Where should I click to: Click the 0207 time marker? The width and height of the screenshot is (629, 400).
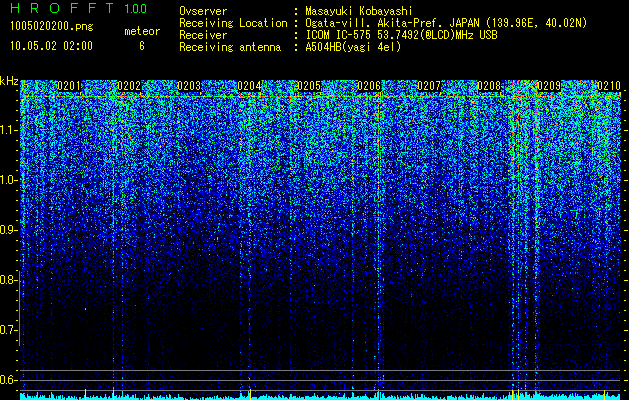pos(429,86)
